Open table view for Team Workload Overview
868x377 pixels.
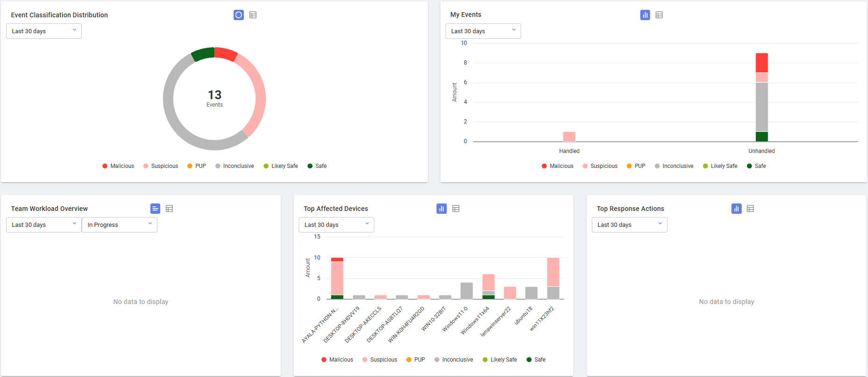pyautogui.click(x=170, y=209)
